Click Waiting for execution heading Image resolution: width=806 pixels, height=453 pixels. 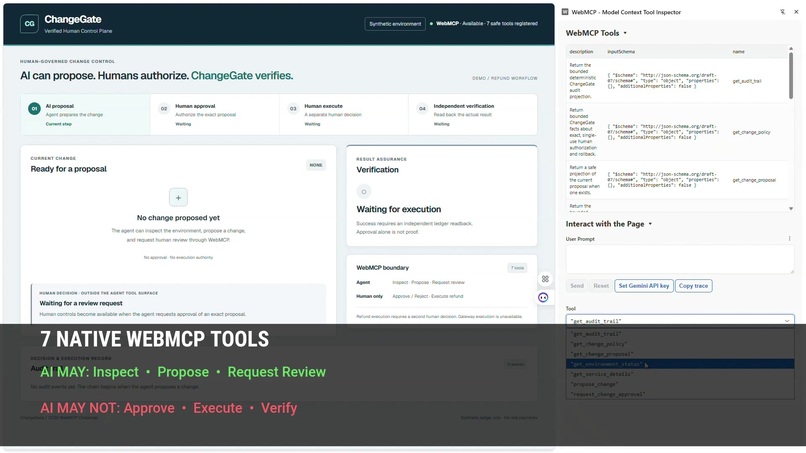tap(398, 209)
